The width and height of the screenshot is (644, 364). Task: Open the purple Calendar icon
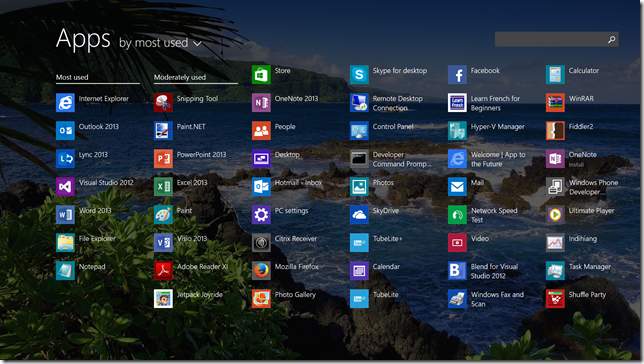(359, 270)
